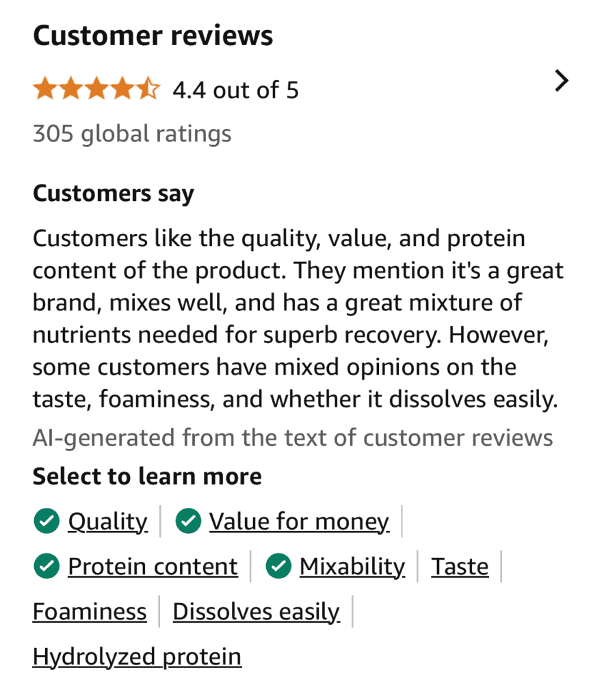
Task: Select the Quality review aspect
Action: [x=107, y=521]
